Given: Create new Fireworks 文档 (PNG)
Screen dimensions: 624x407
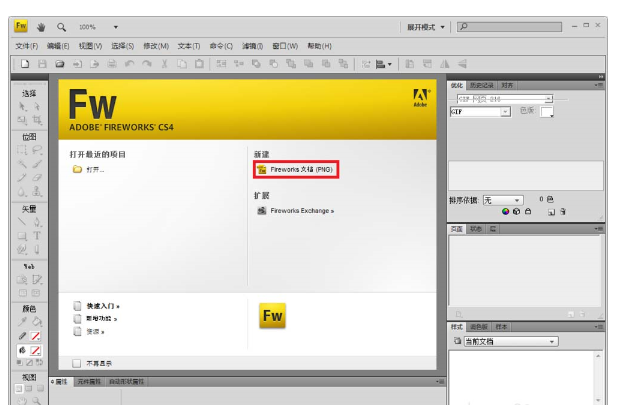Looking at the screenshot, I should [x=296, y=169].
